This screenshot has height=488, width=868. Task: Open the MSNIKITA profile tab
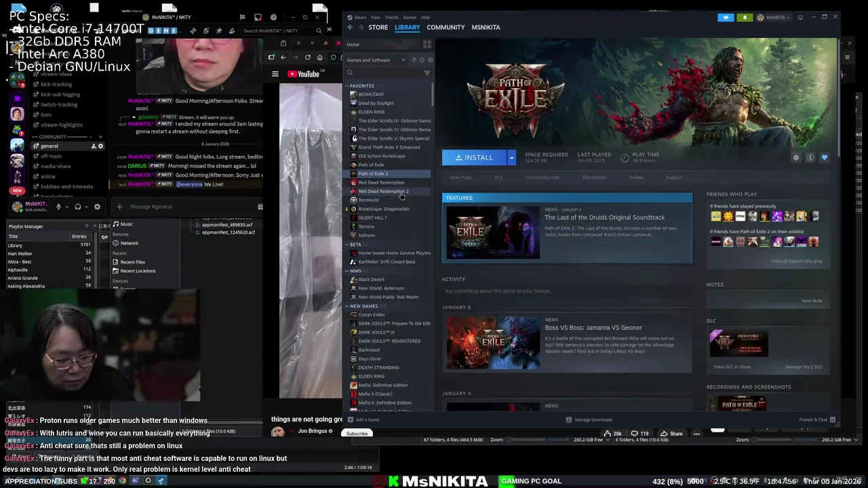click(486, 27)
